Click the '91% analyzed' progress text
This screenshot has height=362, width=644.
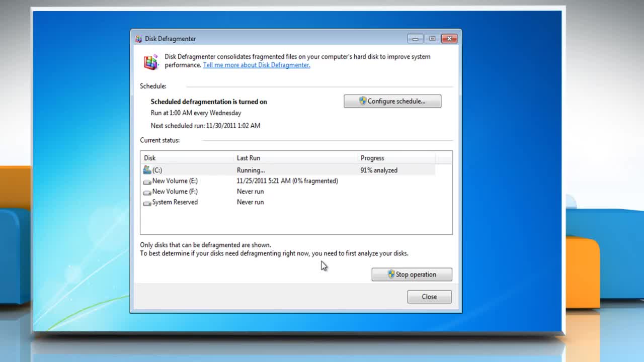click(x=379, y=170)
